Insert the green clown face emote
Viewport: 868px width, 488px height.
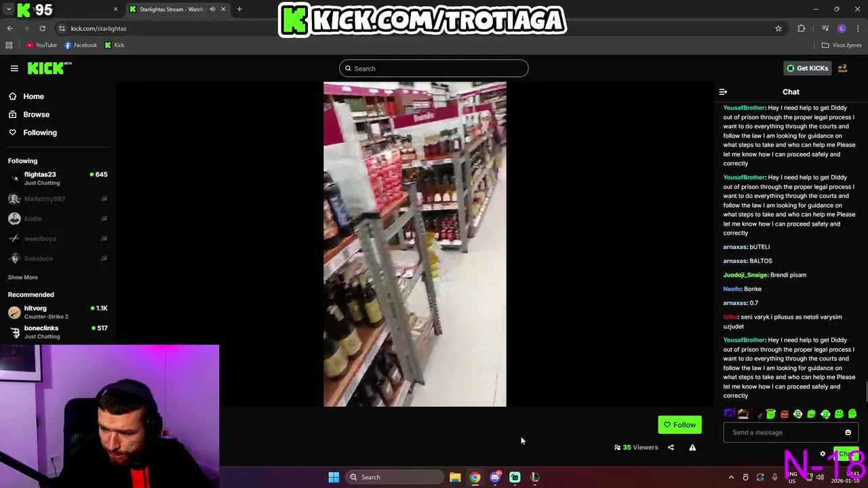click(798, 414)
